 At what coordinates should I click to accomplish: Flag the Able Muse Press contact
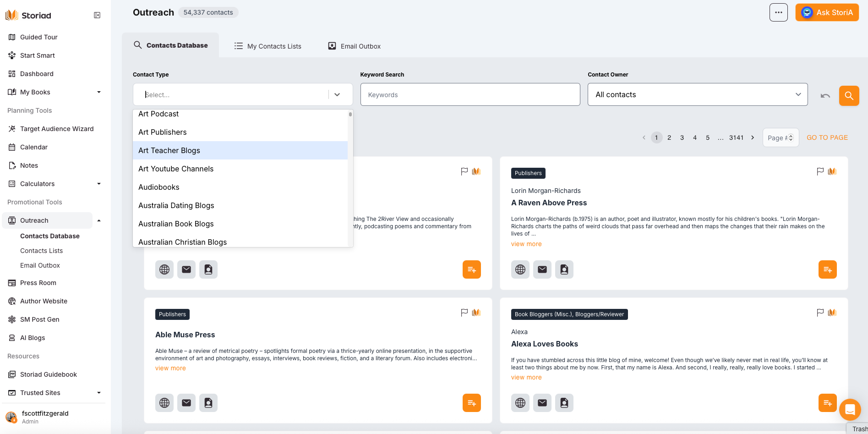click(x=464, y=313)
